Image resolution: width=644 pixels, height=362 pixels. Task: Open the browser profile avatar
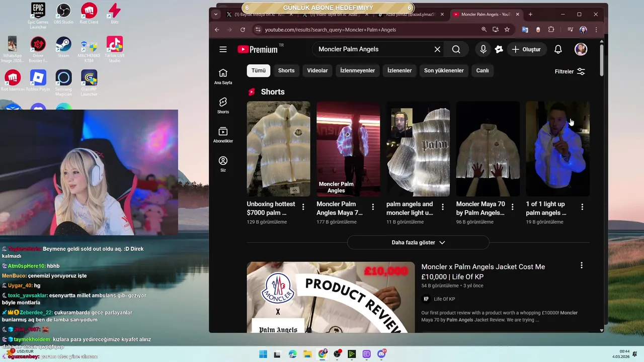(583, 30)
